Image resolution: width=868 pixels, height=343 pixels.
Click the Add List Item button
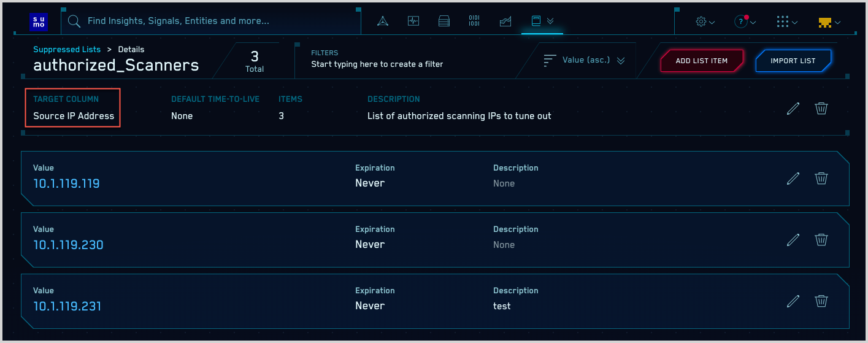701,61
